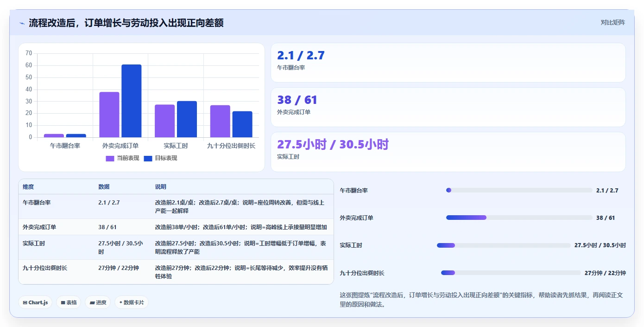This screenshot has height=327, width=644.
Task: Open the 2.1 / 2.7 午市翻台率 data card
Action: (448, 63)
